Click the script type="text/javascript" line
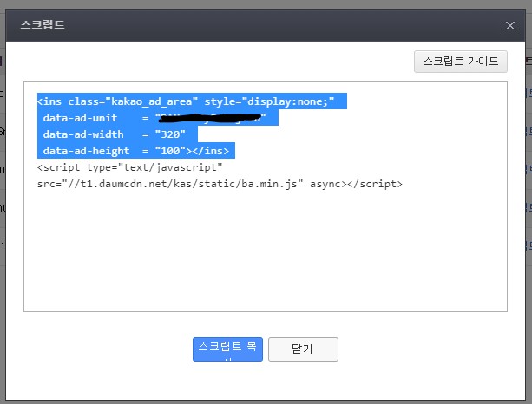532x404 pixels. pyautogui.click(x=130, y=167)
